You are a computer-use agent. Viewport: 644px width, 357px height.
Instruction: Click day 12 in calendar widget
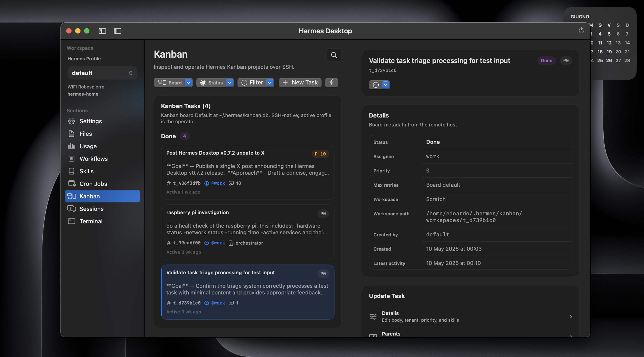click(x=609, y=43)
